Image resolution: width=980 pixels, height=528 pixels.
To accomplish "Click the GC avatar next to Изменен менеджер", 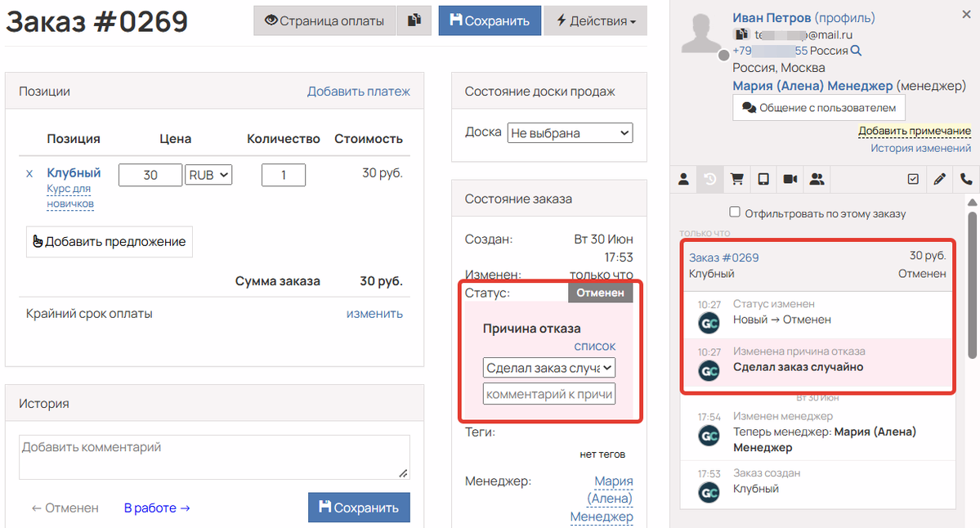I will [x=709, y=436].
